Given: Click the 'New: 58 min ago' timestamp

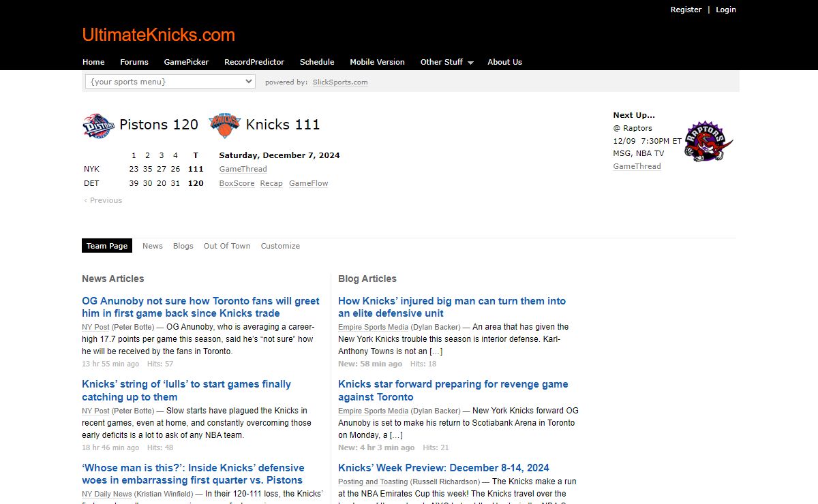Looking at the screenshot, I should pos(370,364).
